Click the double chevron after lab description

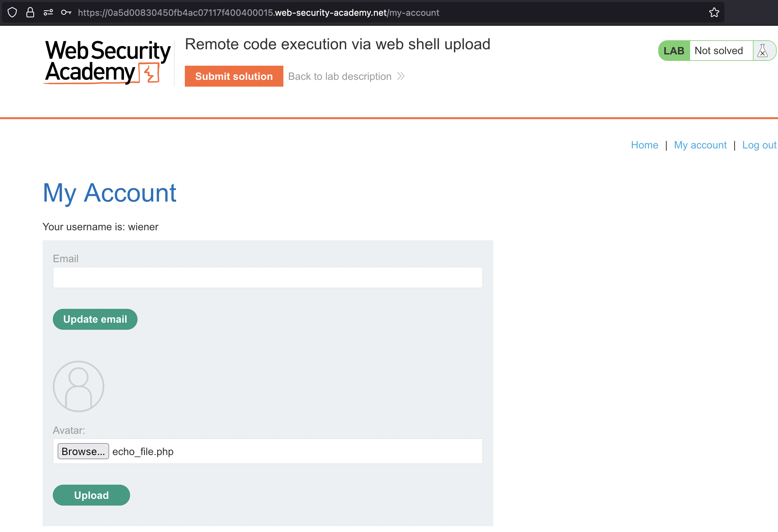click(401, 76)
